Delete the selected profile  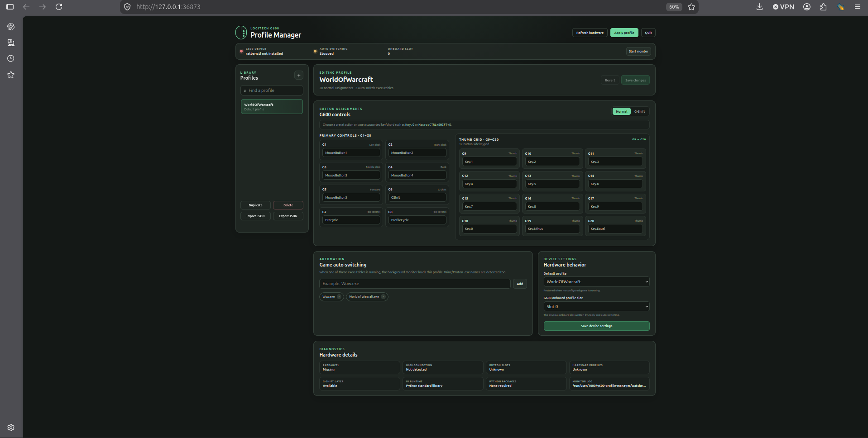point(288,205)
